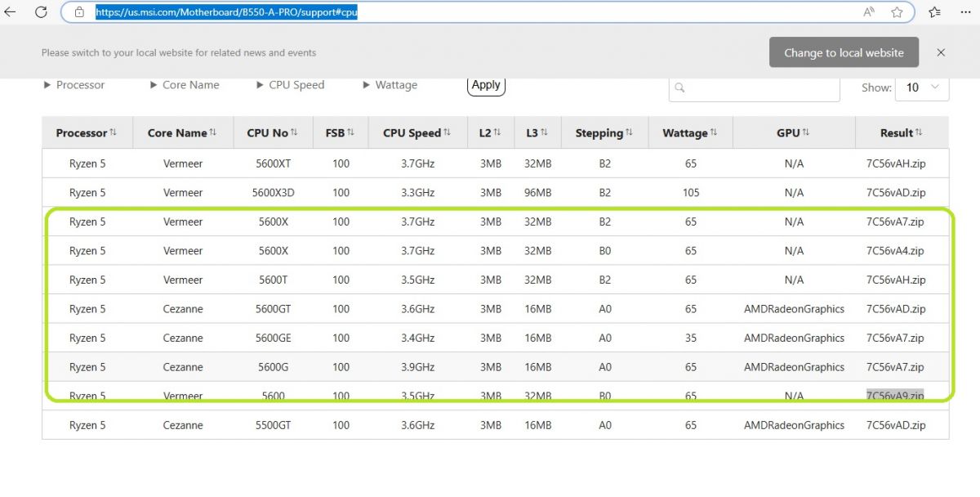Go back with the browser back arrow
The height and width of the screenshot is (497, 980).
(11, 12)
